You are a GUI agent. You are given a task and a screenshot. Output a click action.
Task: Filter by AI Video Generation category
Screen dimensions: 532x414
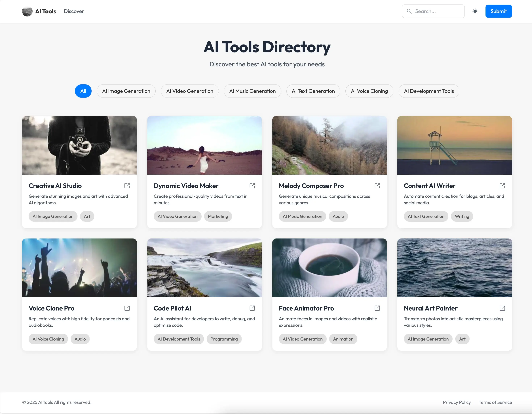(x=189, y=91)
